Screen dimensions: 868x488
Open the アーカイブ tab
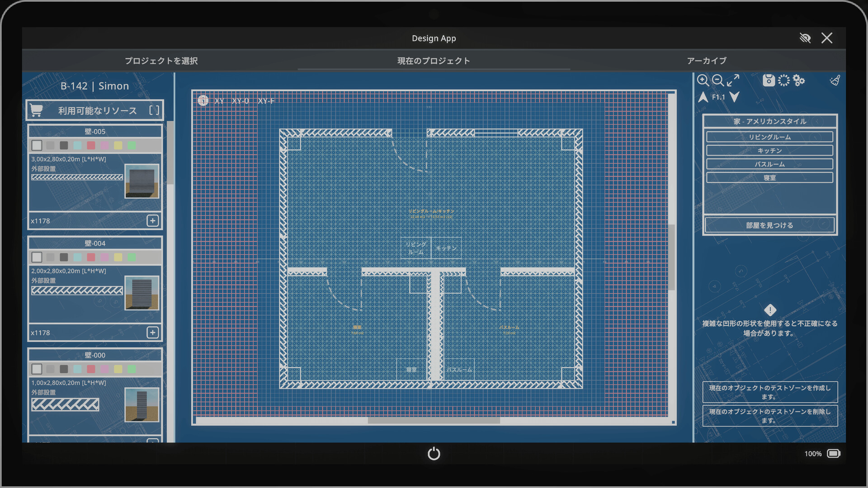click(707, 61)
